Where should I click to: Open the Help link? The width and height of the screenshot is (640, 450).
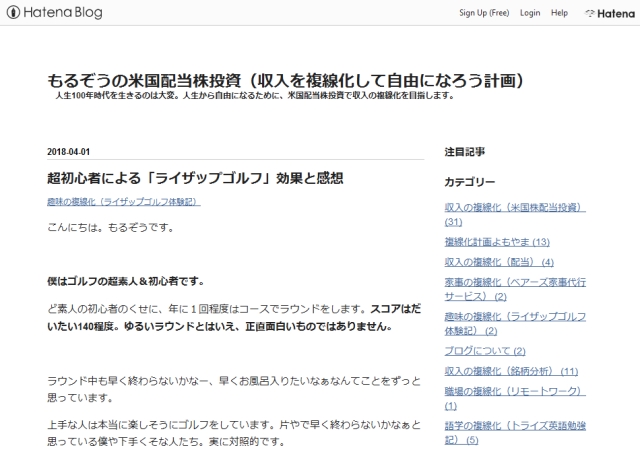pyautogui.click(x=559, y=13)
